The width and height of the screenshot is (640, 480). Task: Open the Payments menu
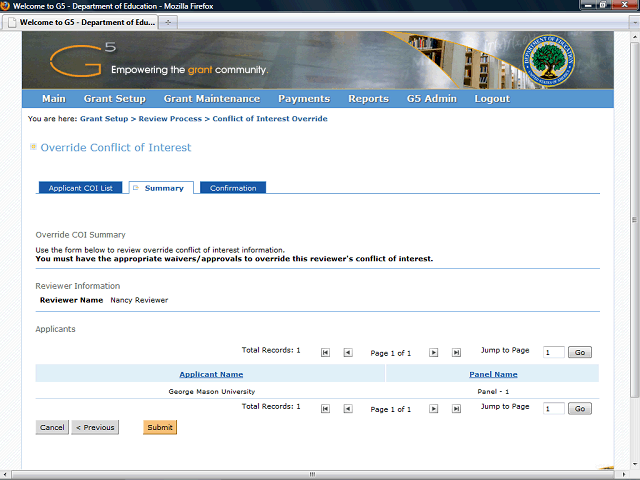(304, 99)
